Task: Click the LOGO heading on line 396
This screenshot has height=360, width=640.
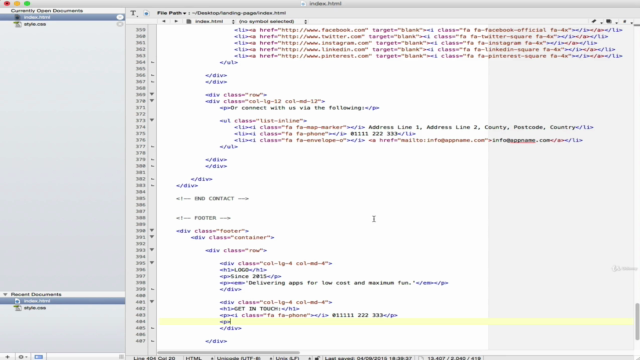Action: (243, 270)
